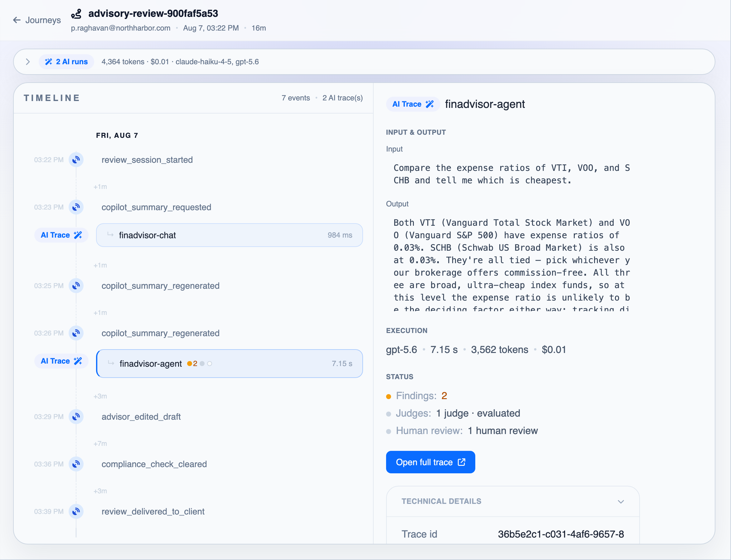Click the Judges status line
Viewport: 731px width, 560px height.
coord(453,413)
